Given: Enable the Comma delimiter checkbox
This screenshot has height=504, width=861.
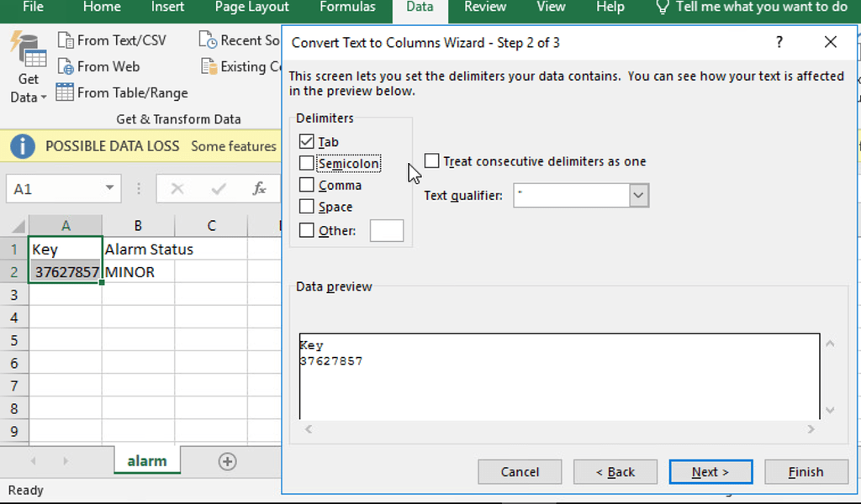Looking at the screenshot, I should click(x=307, y=185).
